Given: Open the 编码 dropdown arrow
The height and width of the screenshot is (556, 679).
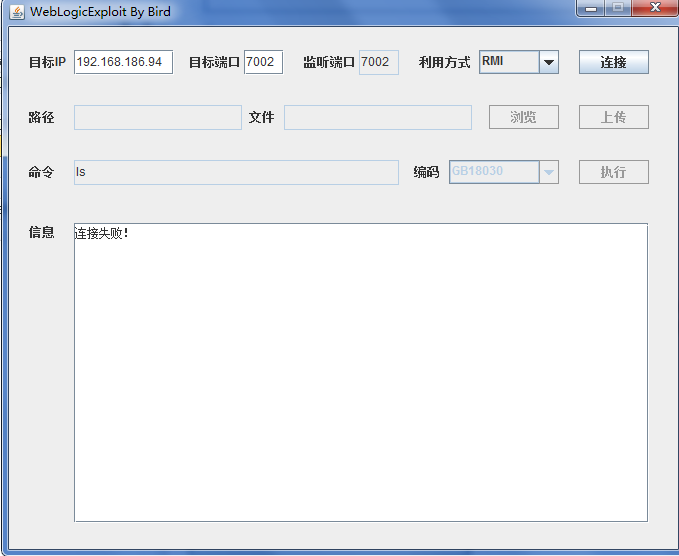Looking at the screenshot, I should pyautogui.click(x=548, y=172).
